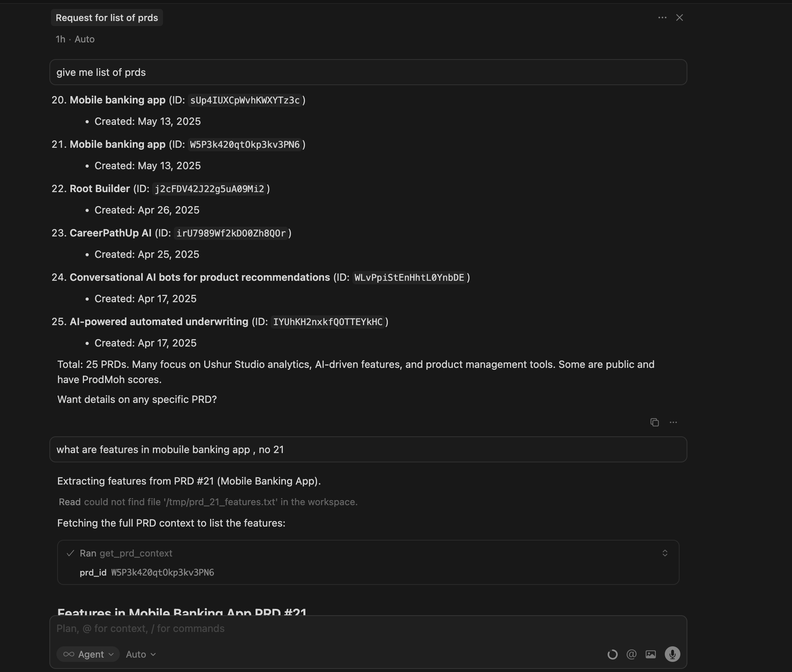Click the CareerPathUp AI ID badge irU7989Wf2kD0OZh8QOr

pos(231,233)
